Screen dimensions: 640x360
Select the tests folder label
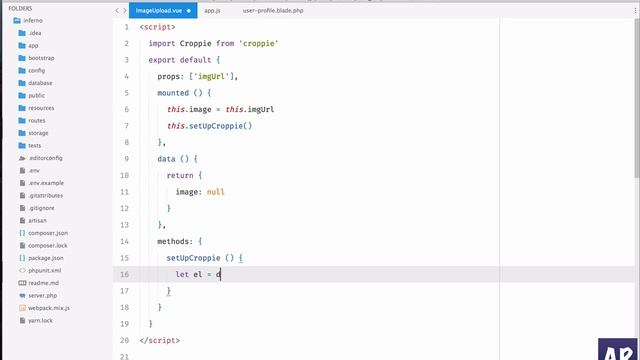pos(35,145)
